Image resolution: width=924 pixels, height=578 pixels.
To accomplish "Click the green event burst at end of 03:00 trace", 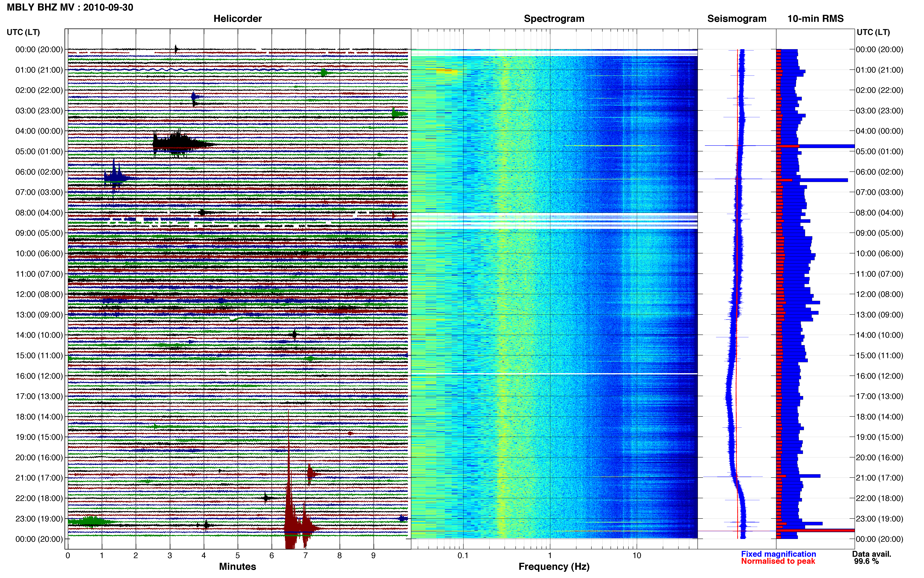I will pos(399,114).
